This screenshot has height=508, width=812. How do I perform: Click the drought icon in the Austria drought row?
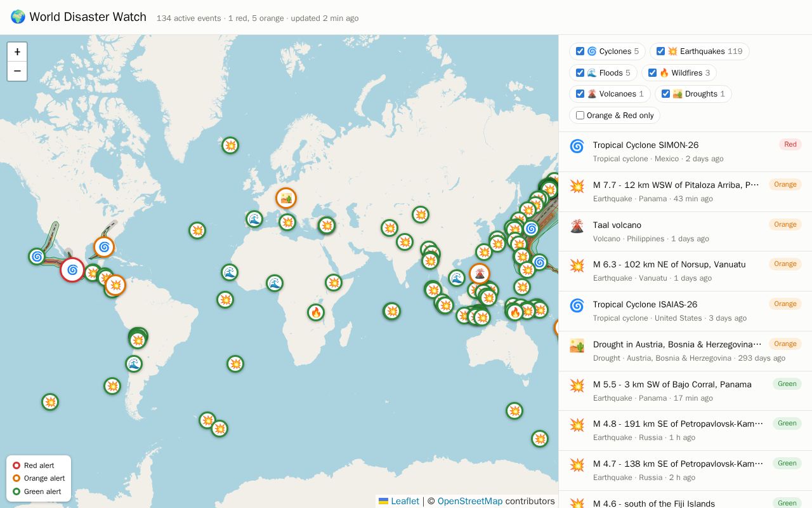(577, 345)
